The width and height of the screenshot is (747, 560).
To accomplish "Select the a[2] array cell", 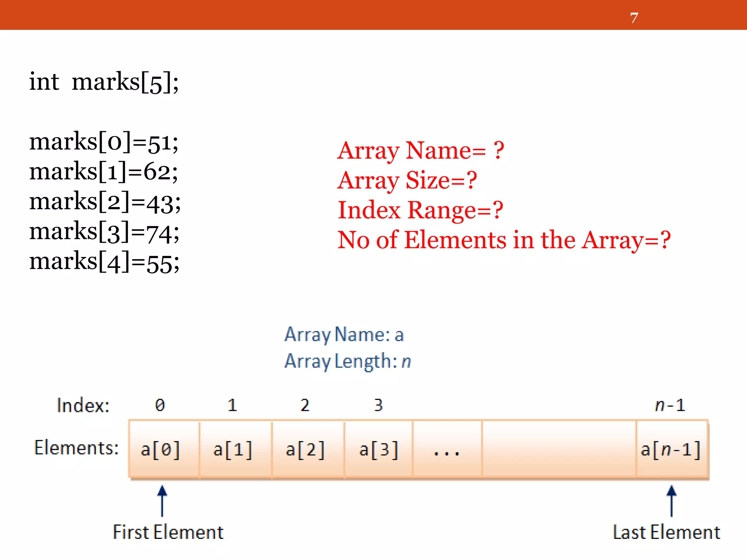I will [308, 449].
